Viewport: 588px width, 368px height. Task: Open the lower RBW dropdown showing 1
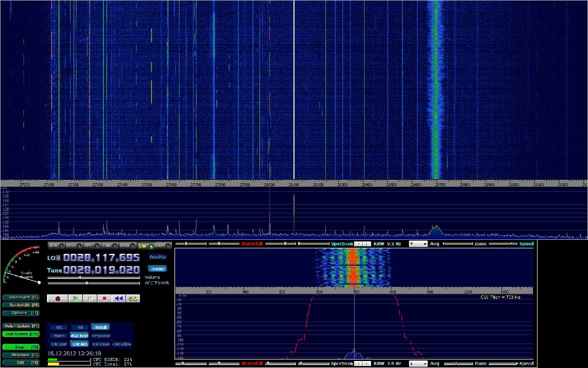(418, 364)
